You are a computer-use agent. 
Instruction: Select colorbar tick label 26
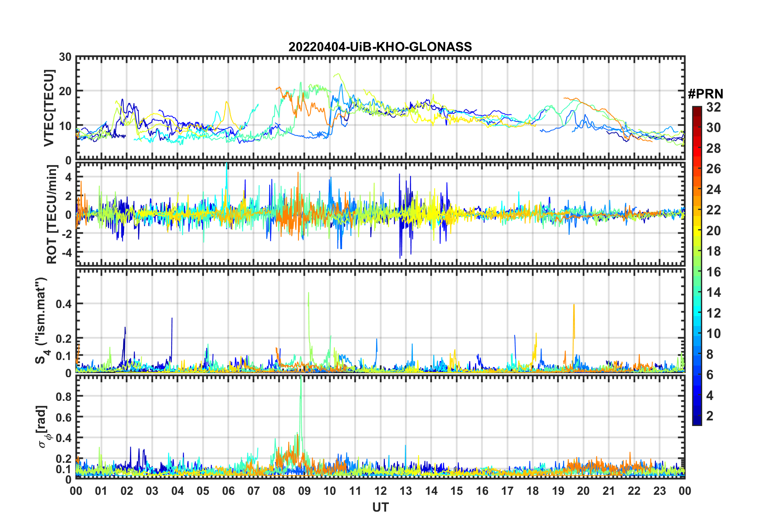713,169
